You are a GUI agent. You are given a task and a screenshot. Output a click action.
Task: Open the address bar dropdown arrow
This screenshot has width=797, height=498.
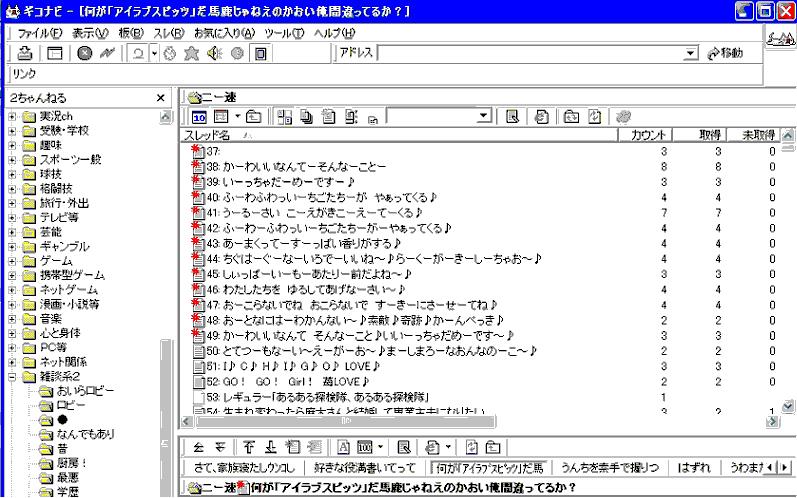(690, 53)
